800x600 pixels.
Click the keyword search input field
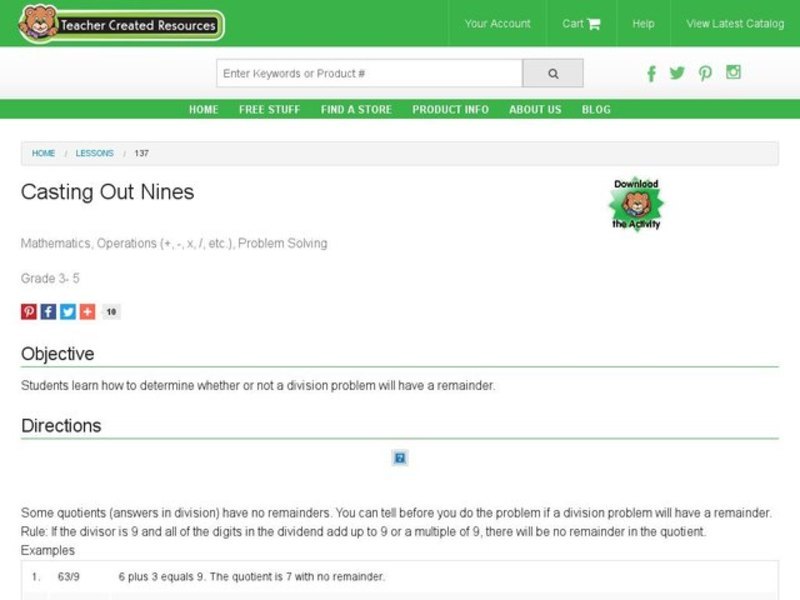[x=369, y=73]
